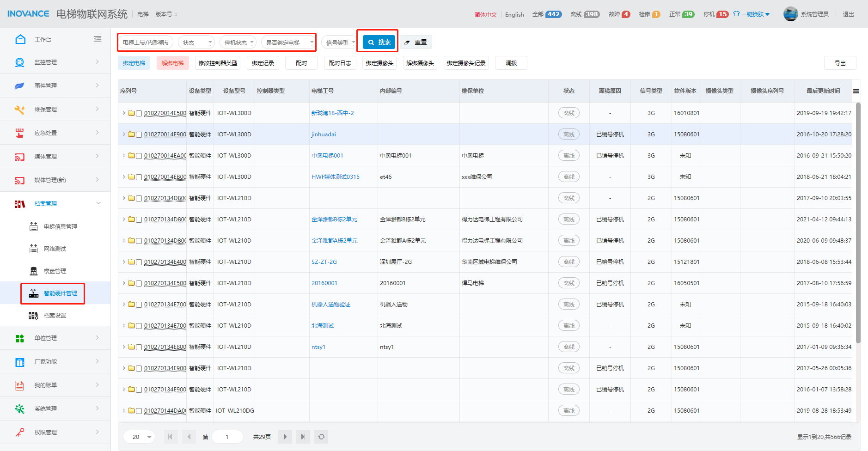Viewport: 868px width, 451px height.
Task: Open the page size dropdown showing 20
Action: coord(139,437)
